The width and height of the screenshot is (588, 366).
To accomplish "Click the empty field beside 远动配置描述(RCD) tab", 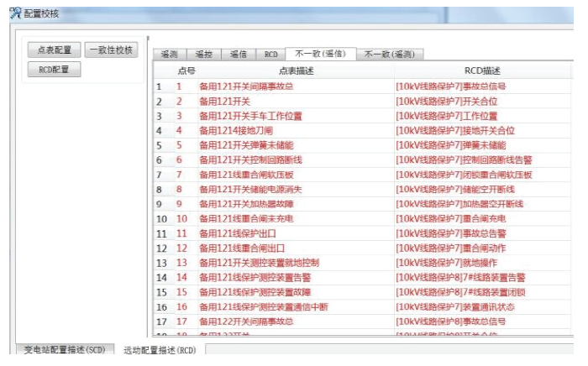I will [x=389, y=349].
